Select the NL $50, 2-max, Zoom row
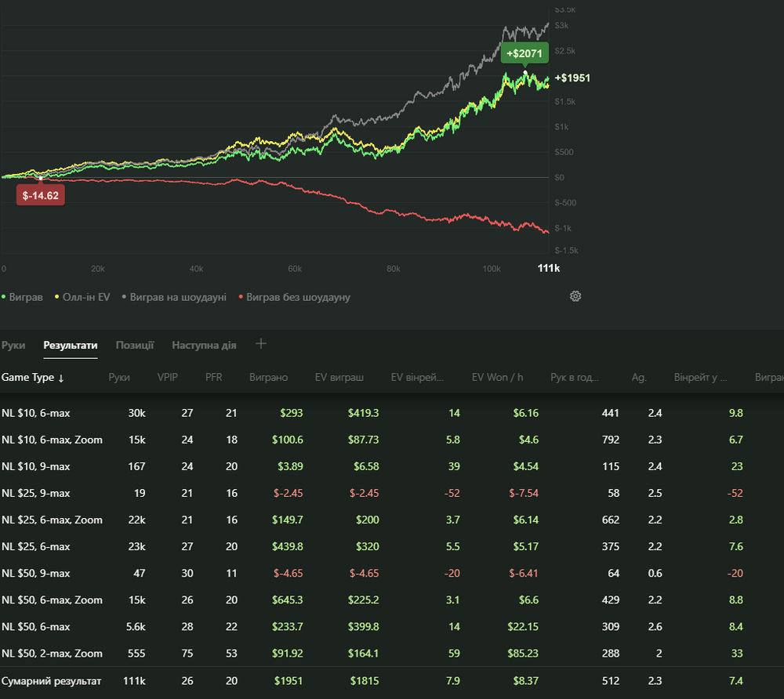The image size is (784, 699). [52, 654]
